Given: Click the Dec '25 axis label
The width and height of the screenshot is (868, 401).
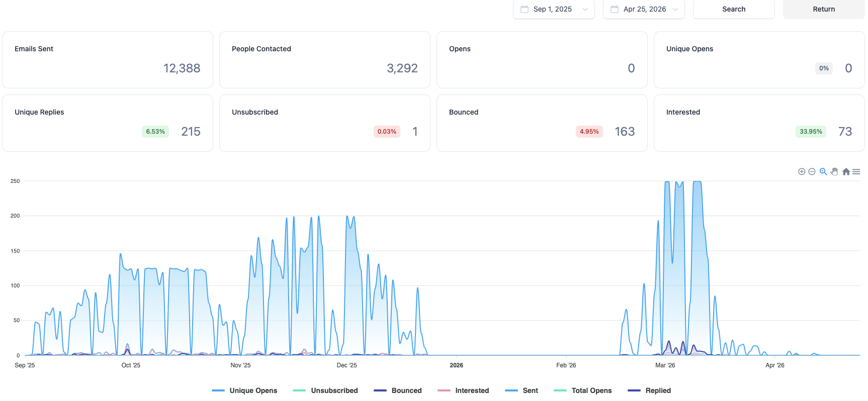Looking at the screenshot, I should [346, 365].
